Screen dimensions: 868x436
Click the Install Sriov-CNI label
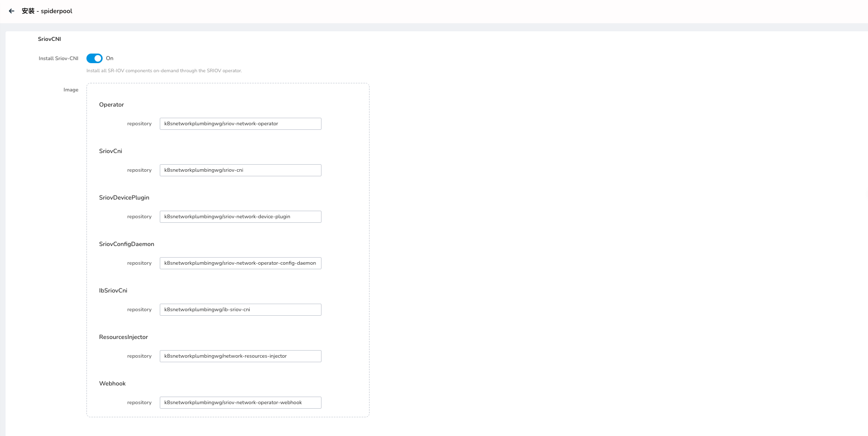tap(59, 59)
